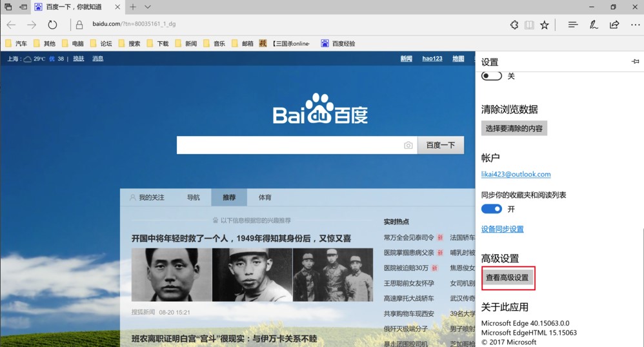Open the Hub icon

pos(573,25)
